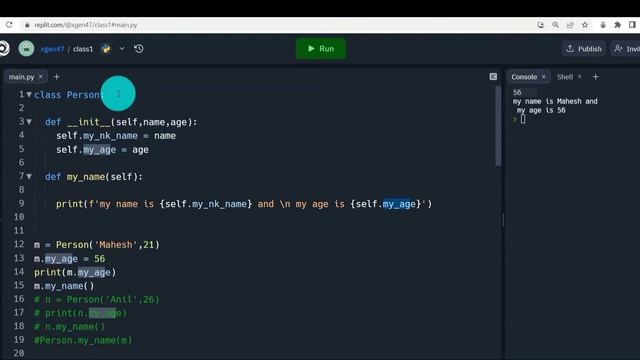The width and height of the screenshot is (640, 360).
Task: Click the class1 repl name
Action: [x=83, y=49]
